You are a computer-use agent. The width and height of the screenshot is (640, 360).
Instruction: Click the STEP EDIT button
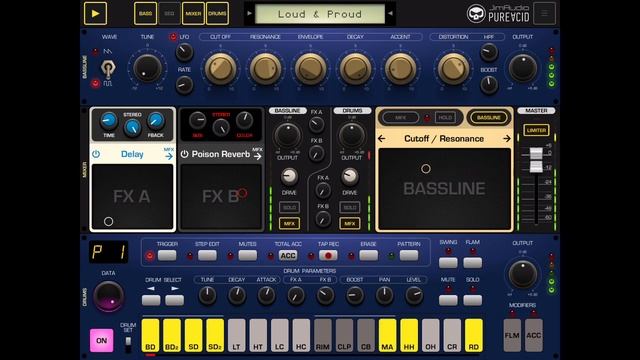[207, 256]
